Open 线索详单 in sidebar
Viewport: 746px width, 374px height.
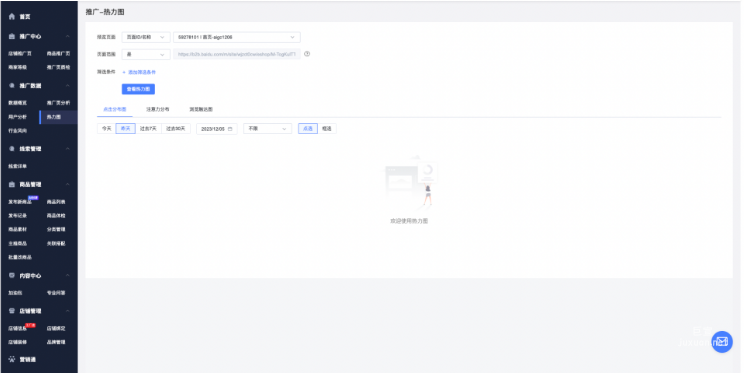point(18,167)
